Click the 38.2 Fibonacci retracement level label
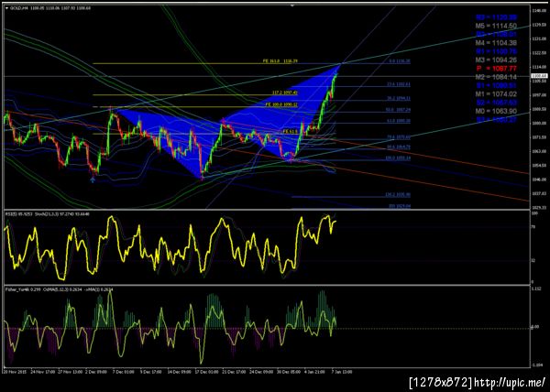This screenshot has height=392, width=550. coord(399,98)
